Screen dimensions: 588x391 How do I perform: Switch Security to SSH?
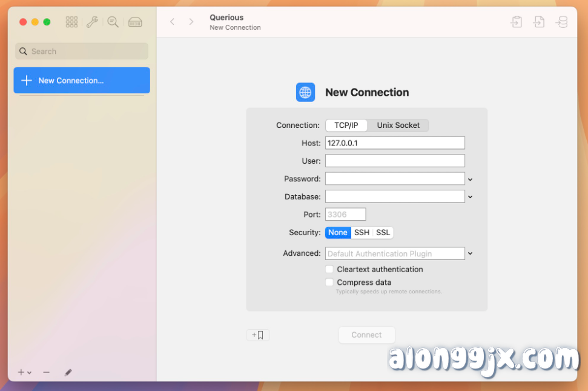pos(362,232)
